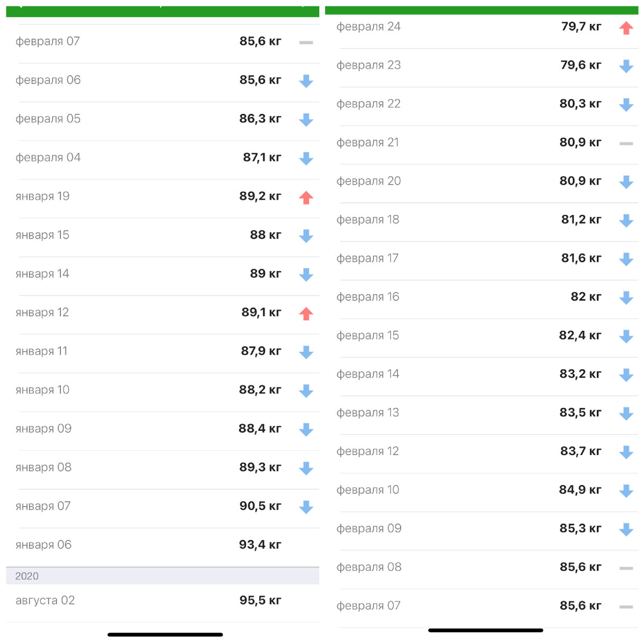Open the января 06 entry with 93,4 кг
644x644 pixels.
click(161, 545)
